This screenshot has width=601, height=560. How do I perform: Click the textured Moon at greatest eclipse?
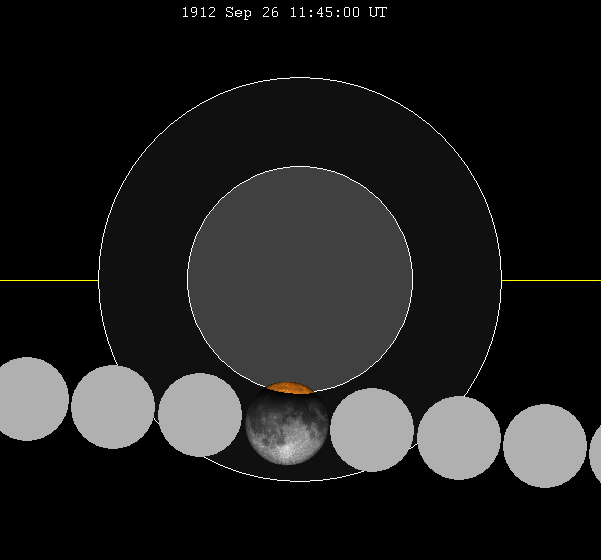tap(287, 429)
